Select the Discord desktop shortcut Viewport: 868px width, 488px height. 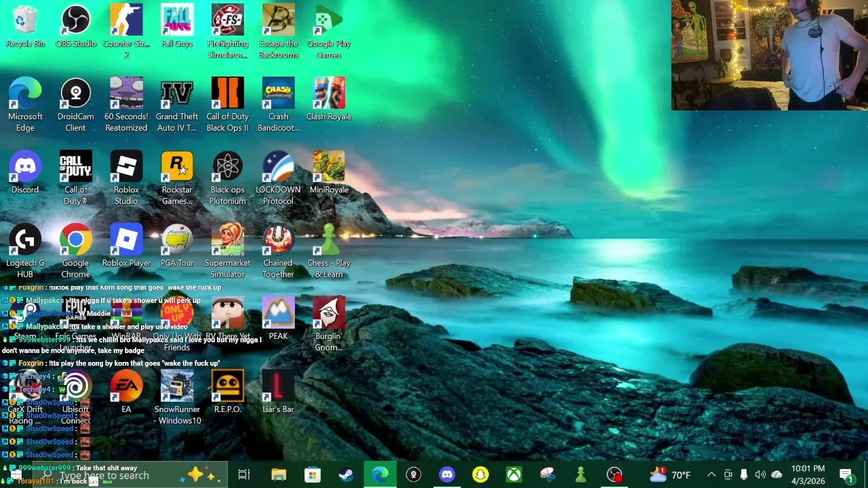[x=25, y=173]
